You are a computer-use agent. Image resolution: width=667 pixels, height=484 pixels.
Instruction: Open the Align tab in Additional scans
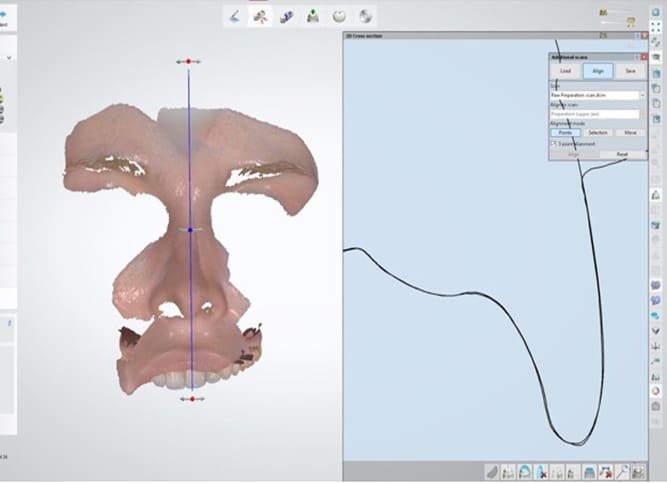597,71
